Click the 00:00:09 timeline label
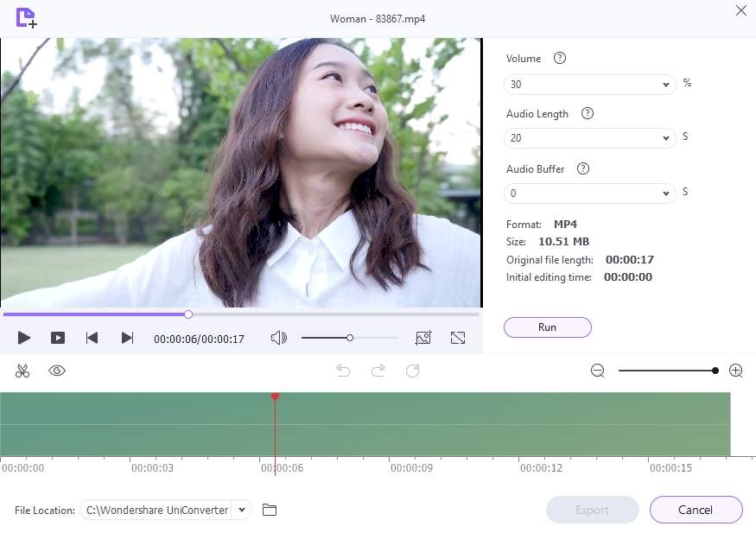 coord(412,468)
